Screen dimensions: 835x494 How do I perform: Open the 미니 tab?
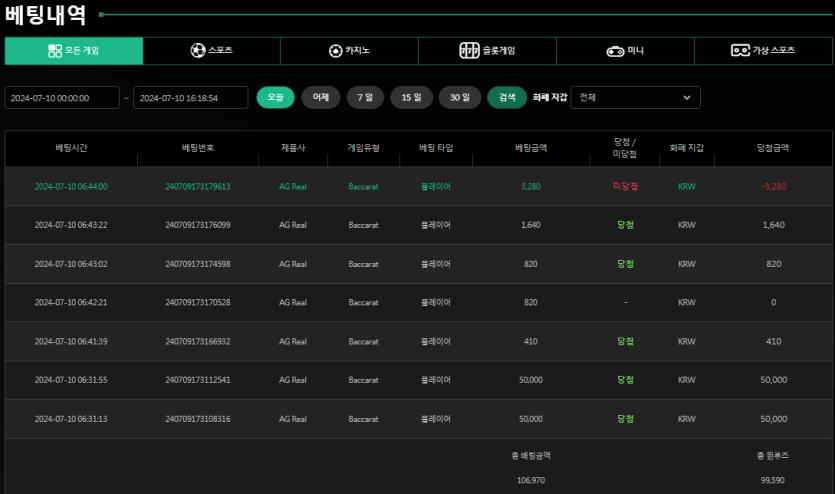coord(625,51)
